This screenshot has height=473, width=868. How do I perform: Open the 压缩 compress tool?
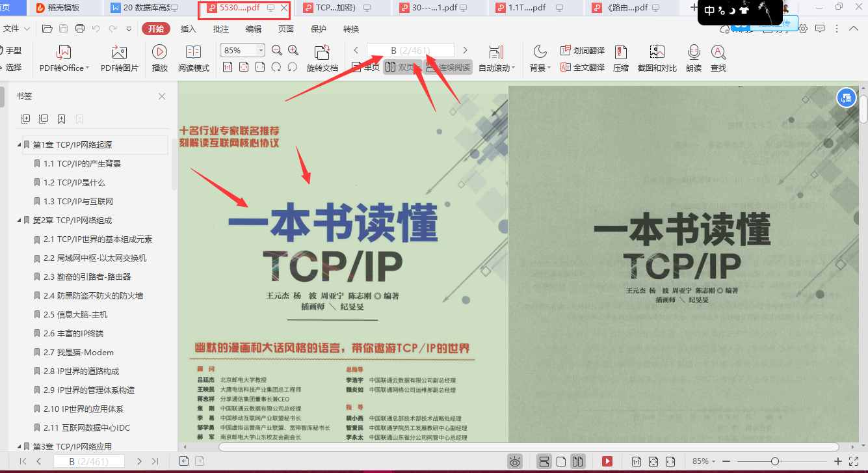point(621,58)
